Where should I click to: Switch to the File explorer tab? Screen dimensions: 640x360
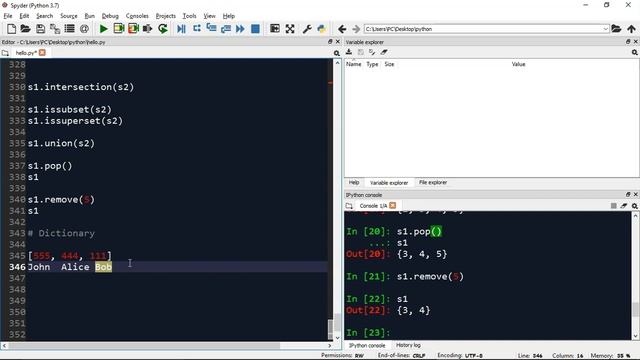pos(433,182)
